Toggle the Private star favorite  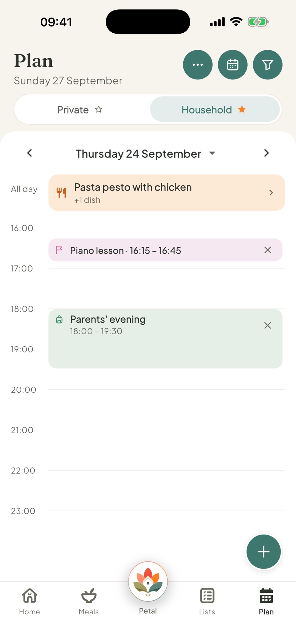pos(99,109)
